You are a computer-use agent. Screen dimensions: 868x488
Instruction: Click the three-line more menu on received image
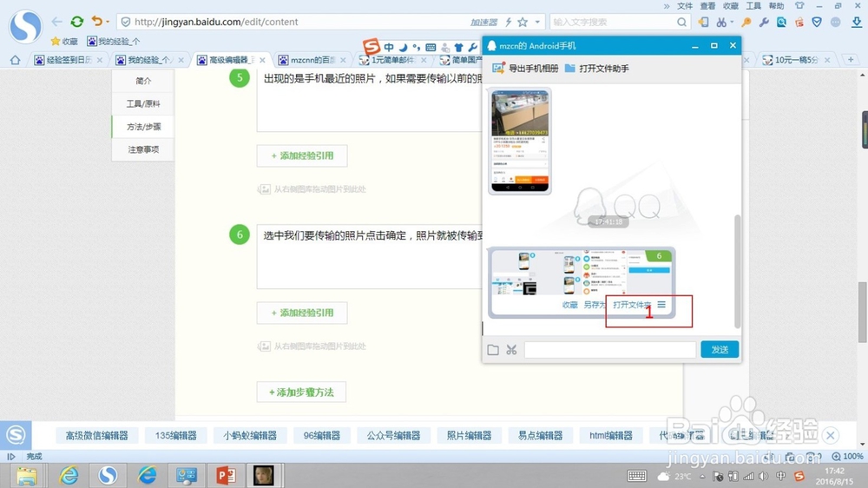[661, 304]
